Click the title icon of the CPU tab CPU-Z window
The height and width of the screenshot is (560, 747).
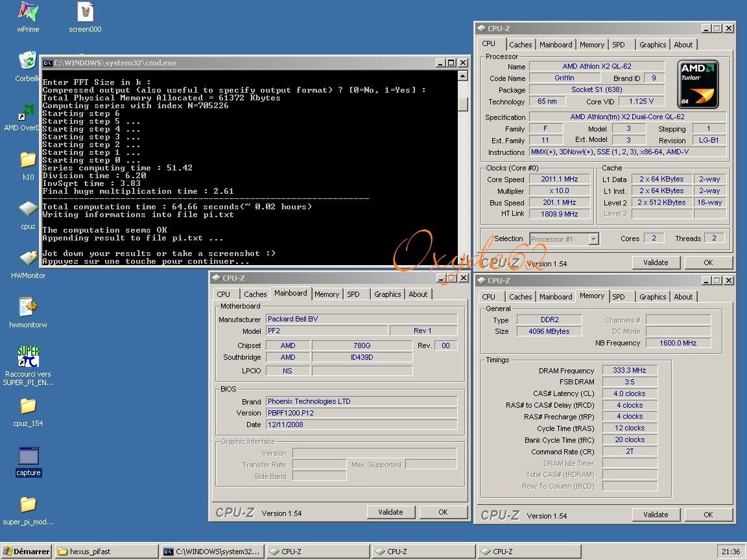[x=481, y=29]
